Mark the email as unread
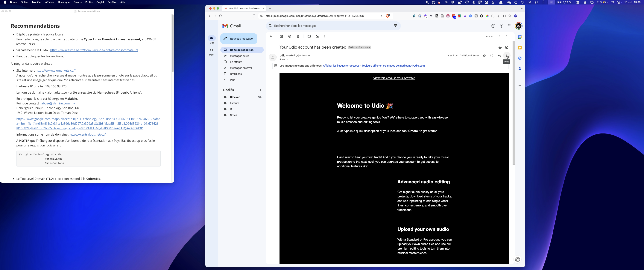Screen dimensions: 644x270 (x=309, y=37)
